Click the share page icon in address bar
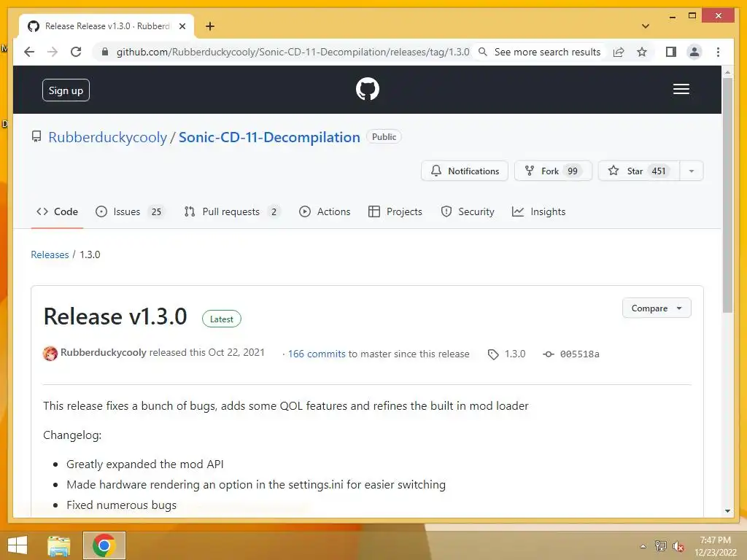Screen dimensions: 747x560 619,52
